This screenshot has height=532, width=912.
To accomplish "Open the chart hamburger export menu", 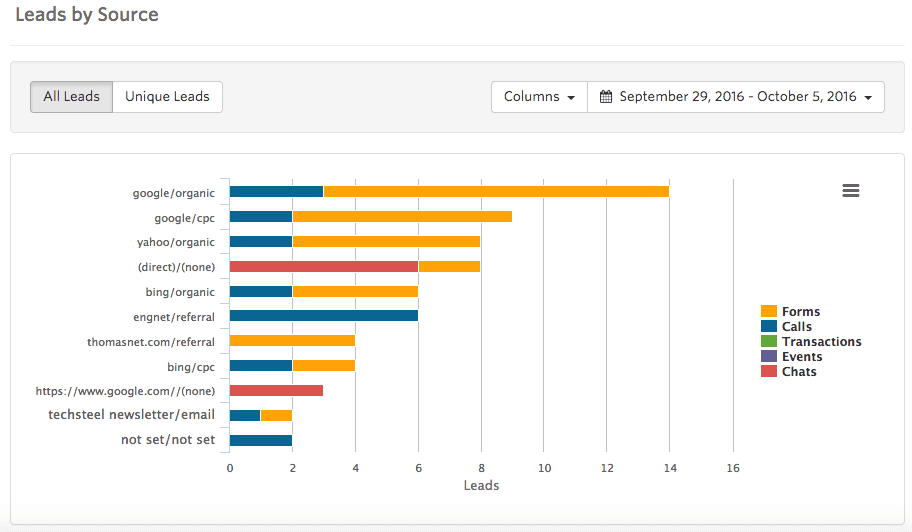I will [x=850, y=190].
